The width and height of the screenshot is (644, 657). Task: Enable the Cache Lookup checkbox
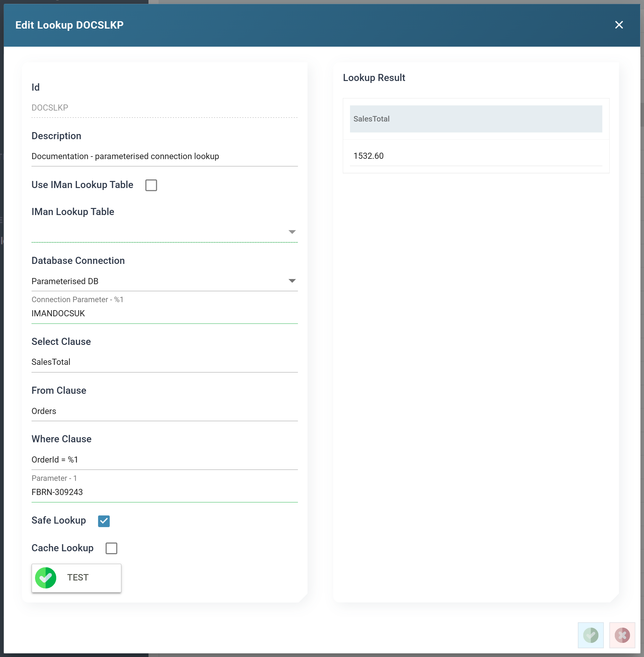tap(111, 548)
